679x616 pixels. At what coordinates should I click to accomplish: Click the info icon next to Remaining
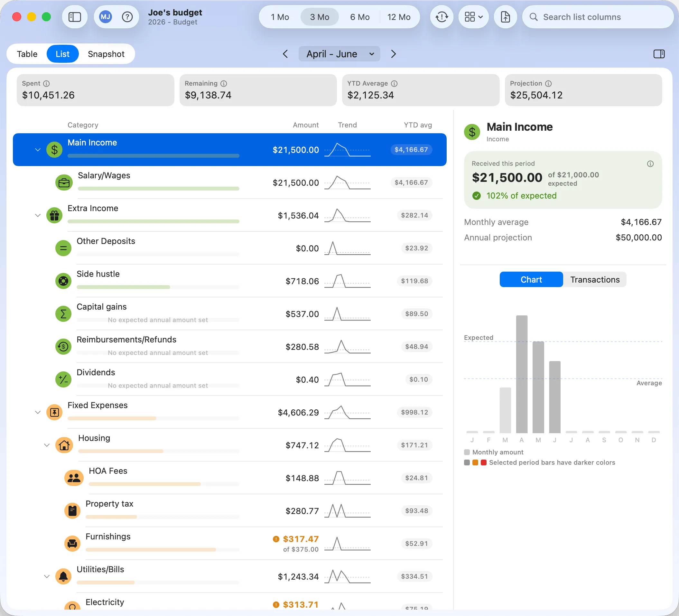point(224,84)
